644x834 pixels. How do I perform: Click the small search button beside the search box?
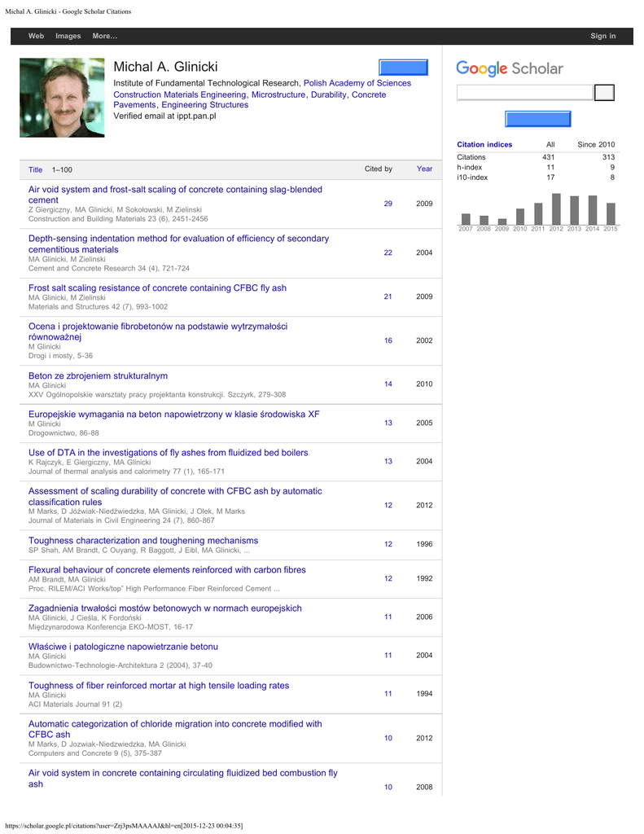(603, 93)
